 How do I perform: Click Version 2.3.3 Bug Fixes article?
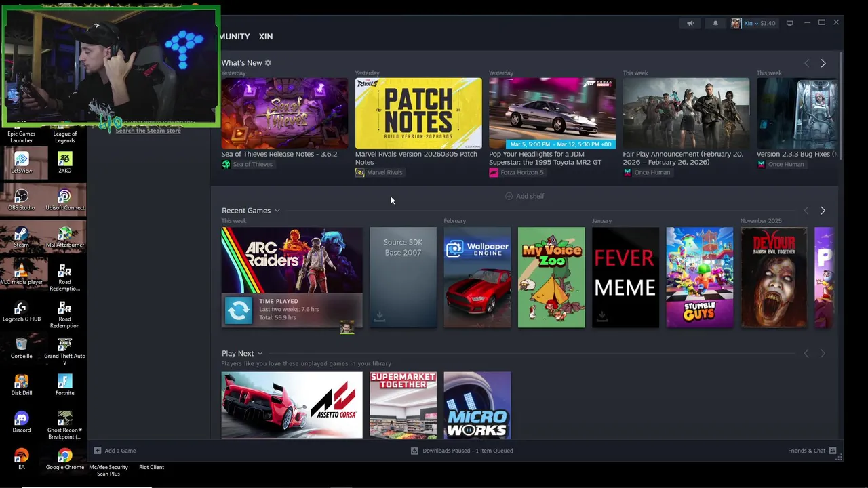(797, 154)
